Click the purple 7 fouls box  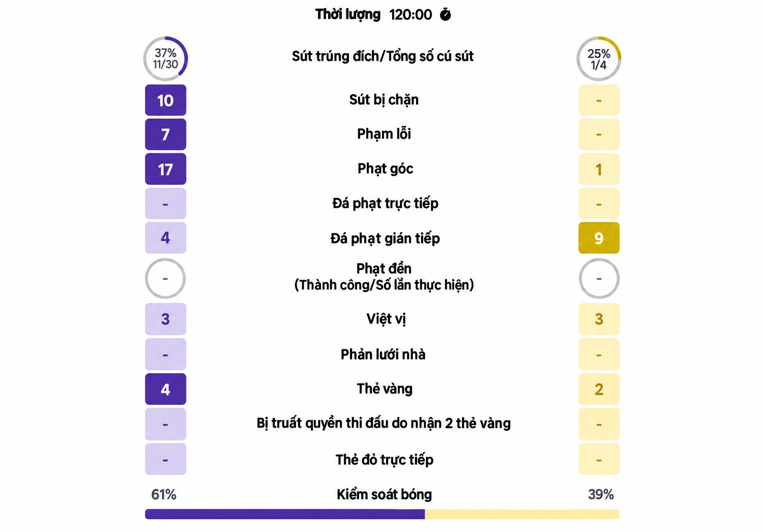pos(165,134)
